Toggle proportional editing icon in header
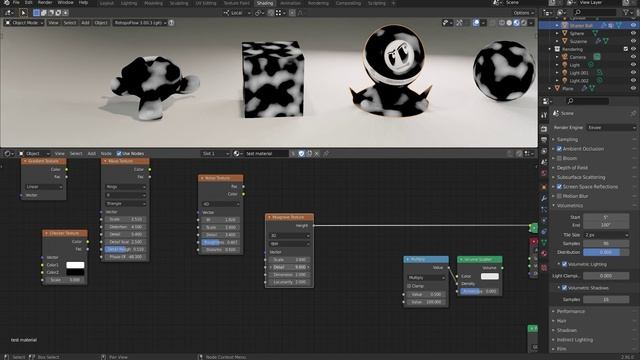Screen dimensions: 640x360 coord(292,13)
